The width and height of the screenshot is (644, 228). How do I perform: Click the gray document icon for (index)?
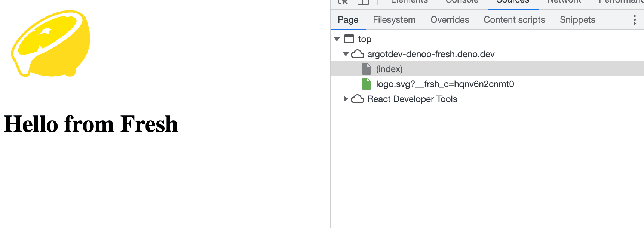click(x=367, y=69)
